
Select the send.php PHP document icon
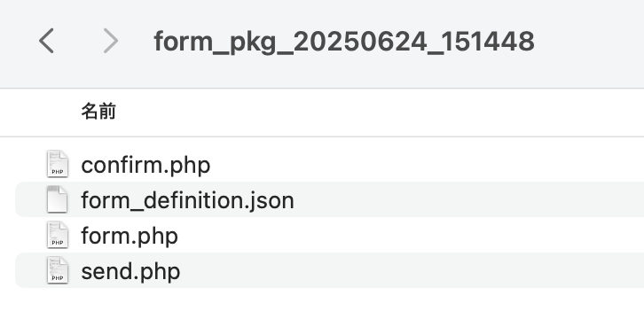(x=57, y=270)
